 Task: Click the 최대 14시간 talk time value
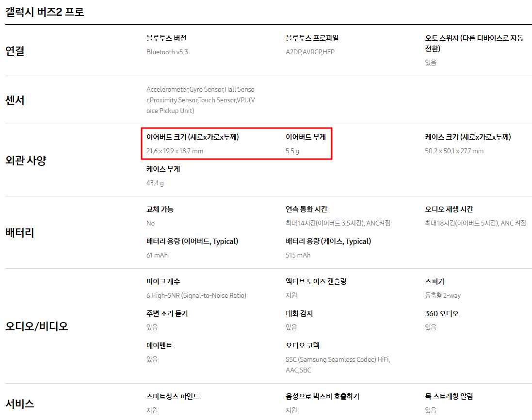tap(338, 223)
